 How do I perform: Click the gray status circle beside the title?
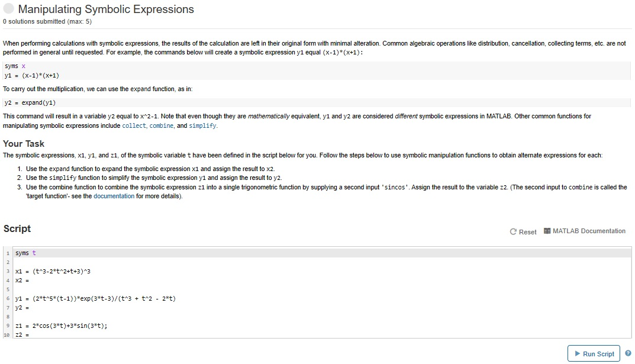pos(8,9)
